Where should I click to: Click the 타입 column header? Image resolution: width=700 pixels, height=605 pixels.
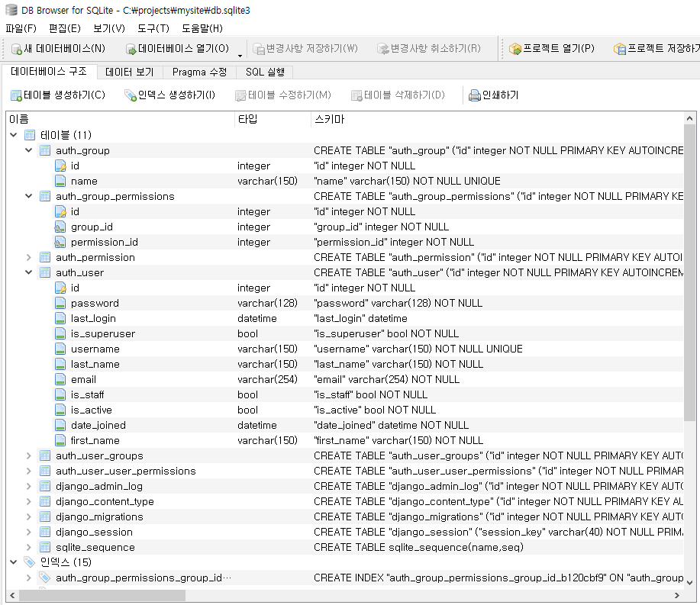[x=273, y=119]
